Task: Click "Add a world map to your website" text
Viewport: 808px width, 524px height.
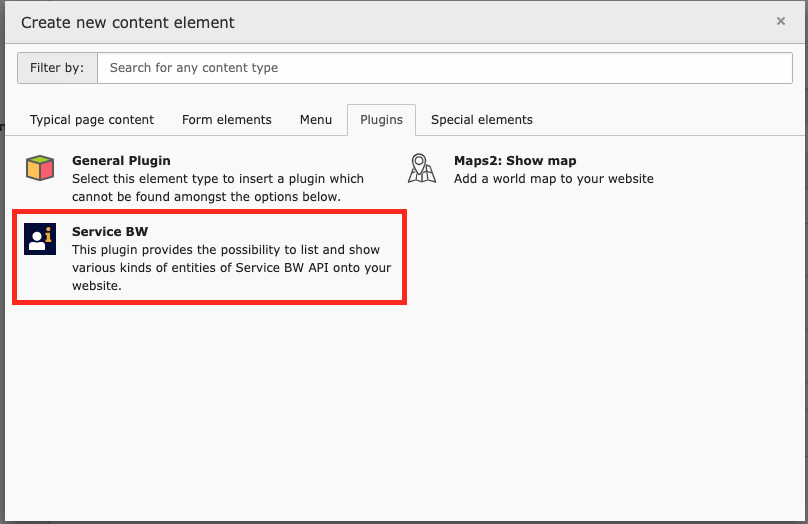Action: pos(553,179)
